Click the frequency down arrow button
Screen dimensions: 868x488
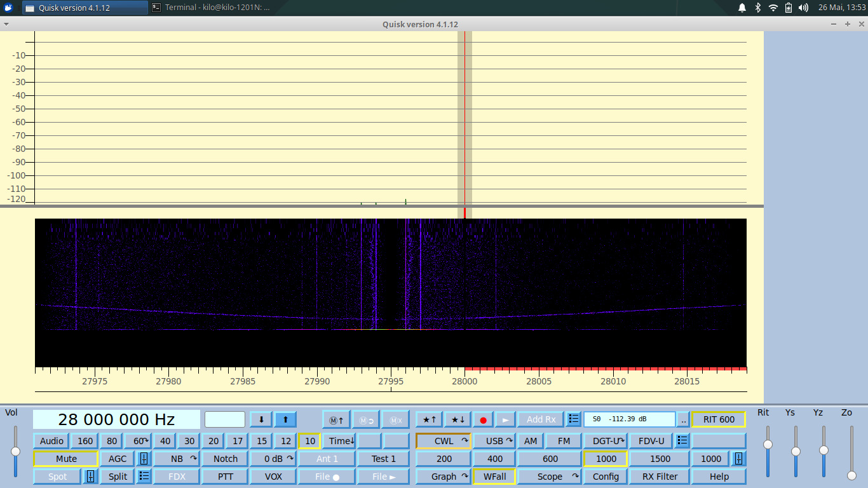[261, 419]
